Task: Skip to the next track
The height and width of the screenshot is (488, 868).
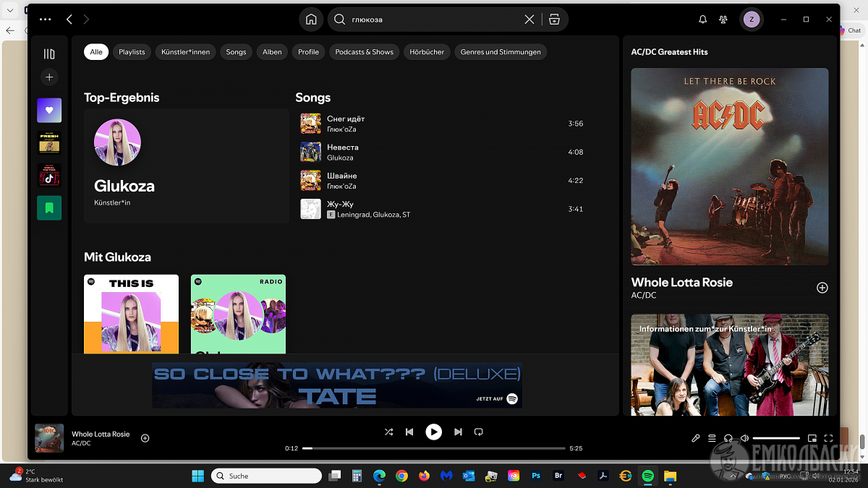Action: 458,432
